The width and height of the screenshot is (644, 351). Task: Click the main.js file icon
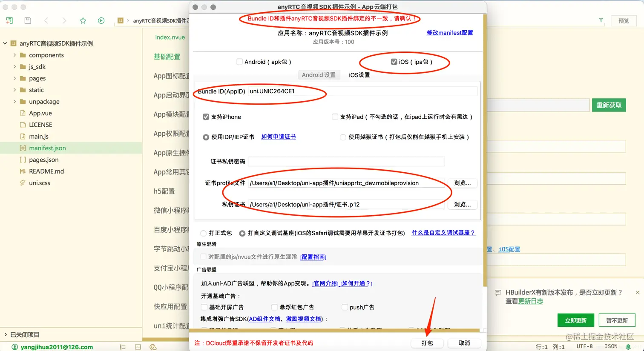23,137
